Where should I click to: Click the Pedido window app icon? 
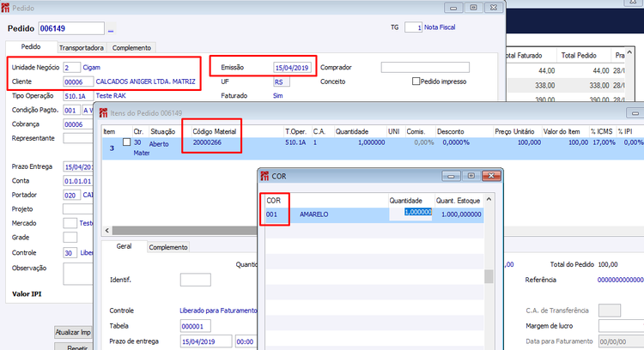click(5, 8)
